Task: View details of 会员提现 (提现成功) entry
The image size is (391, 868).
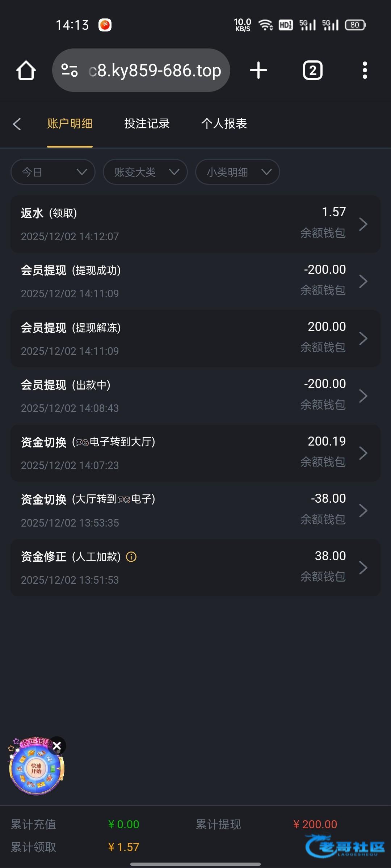Action: click(x=195, y=281)
